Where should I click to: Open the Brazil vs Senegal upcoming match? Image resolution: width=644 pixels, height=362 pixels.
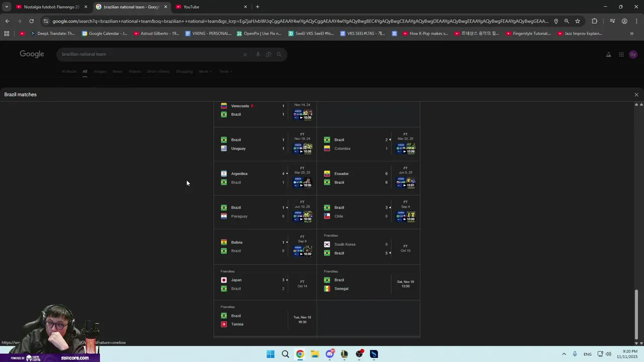(368, 283)
